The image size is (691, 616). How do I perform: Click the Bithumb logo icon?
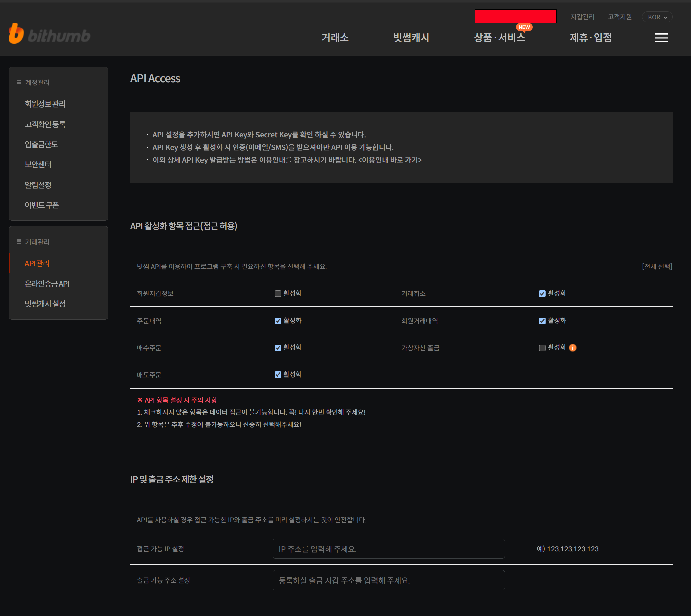[16, 33]
